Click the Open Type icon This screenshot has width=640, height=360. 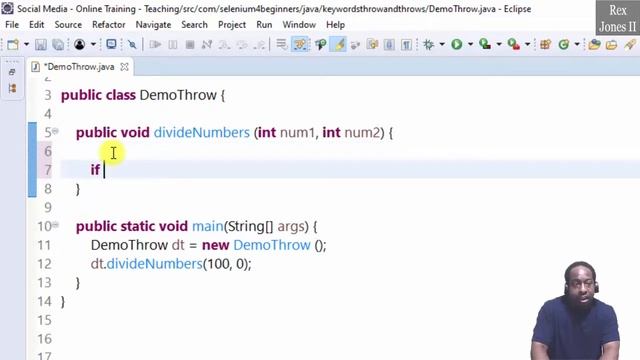pyautogui.click(x=594, y=44)
